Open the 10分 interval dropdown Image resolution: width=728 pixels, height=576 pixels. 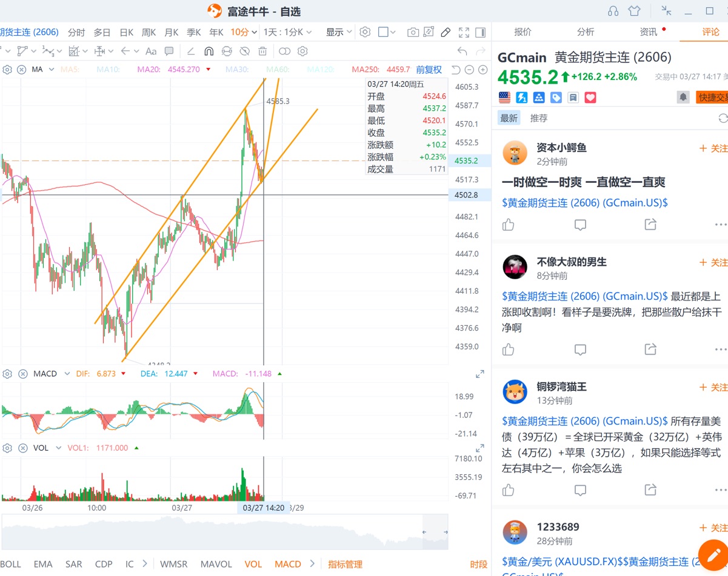(244, 32)
